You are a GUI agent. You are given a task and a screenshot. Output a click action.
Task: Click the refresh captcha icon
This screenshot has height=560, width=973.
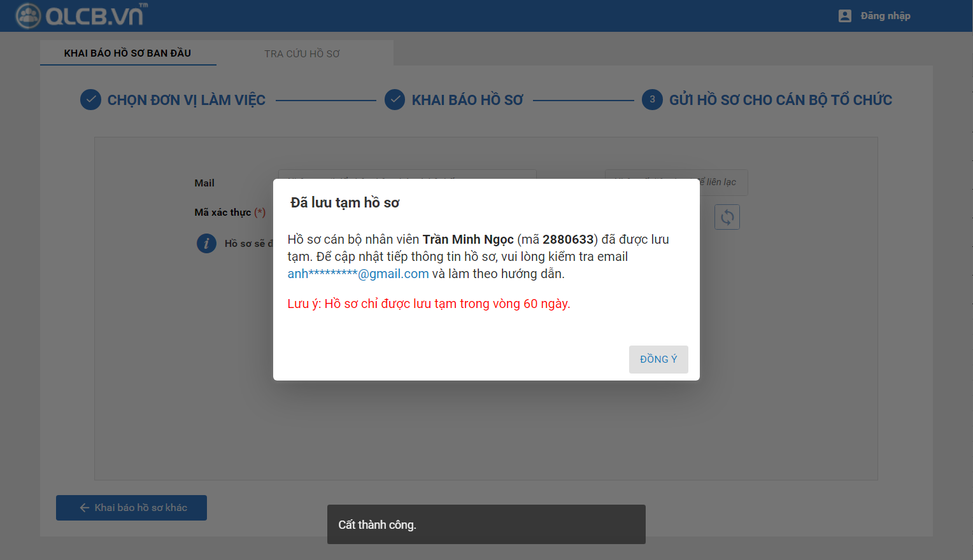[x=727, y=217]
